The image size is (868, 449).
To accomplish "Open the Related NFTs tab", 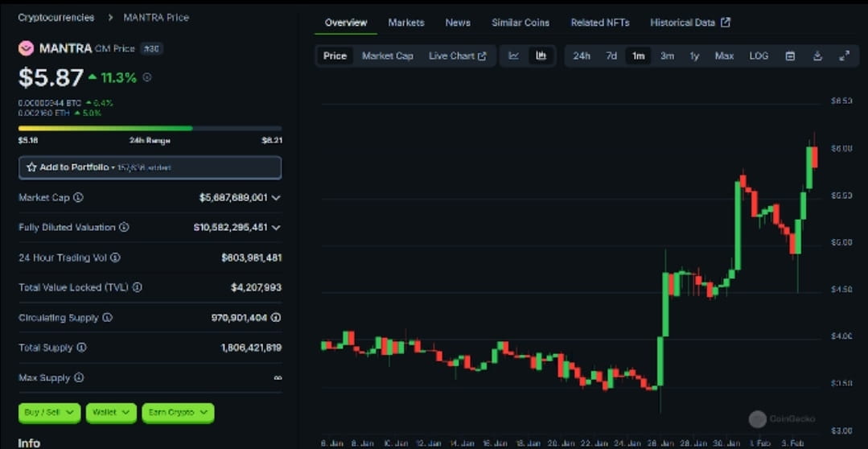I will 600,23.
